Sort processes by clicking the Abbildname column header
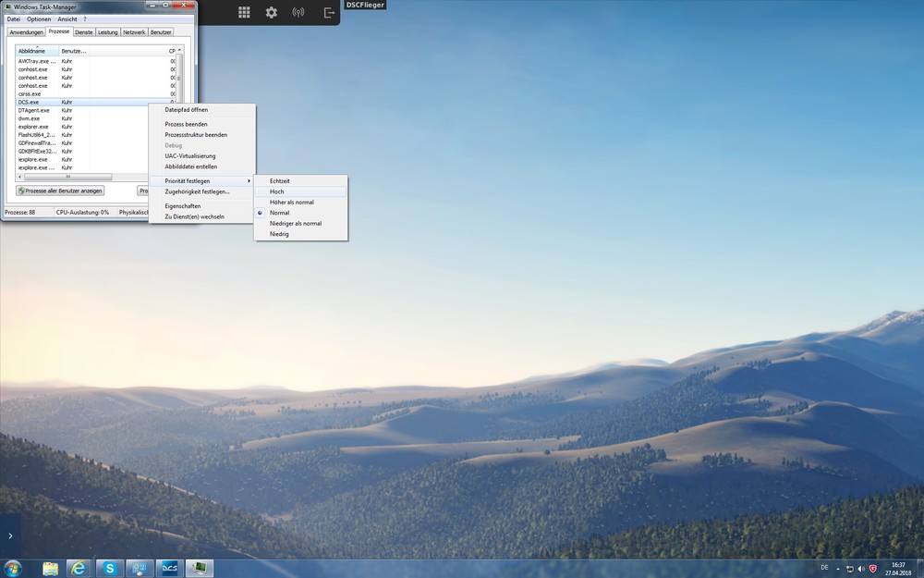The width and height of the screenshot is (924, 578). [x=31, y=50]
